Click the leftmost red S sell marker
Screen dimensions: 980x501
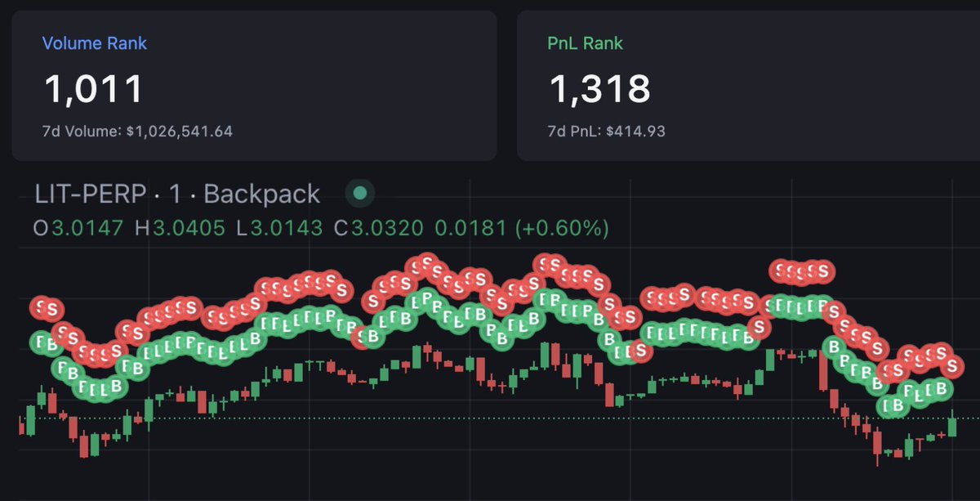[41, 308]
